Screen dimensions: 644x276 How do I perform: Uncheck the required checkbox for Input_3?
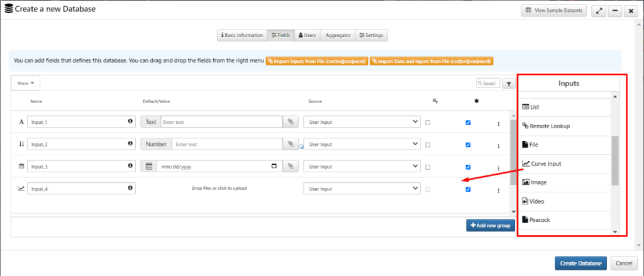[468, 167]
